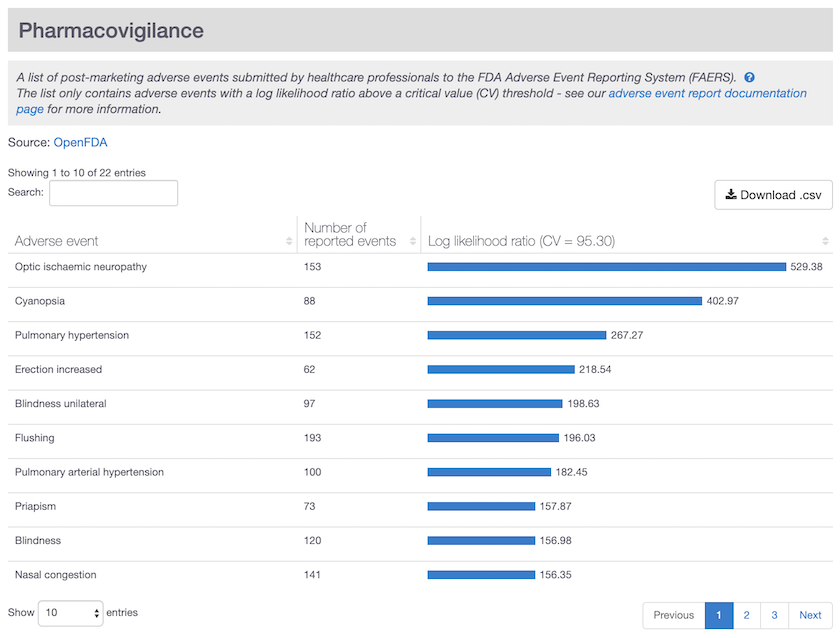Click the 529.38 ratio value
Screen dimensions: 840x638
point(806,267)
